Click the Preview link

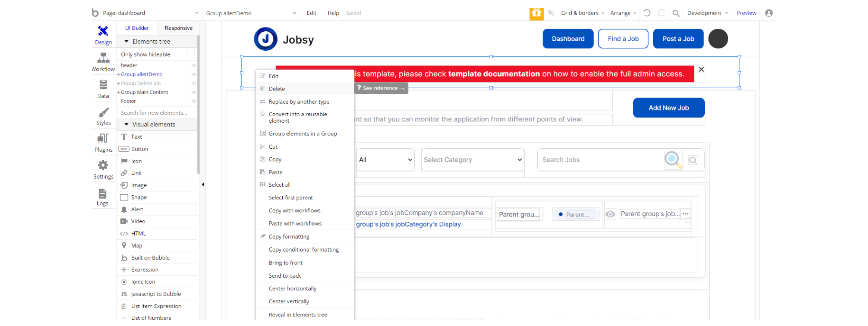click(x=746, y=13)
